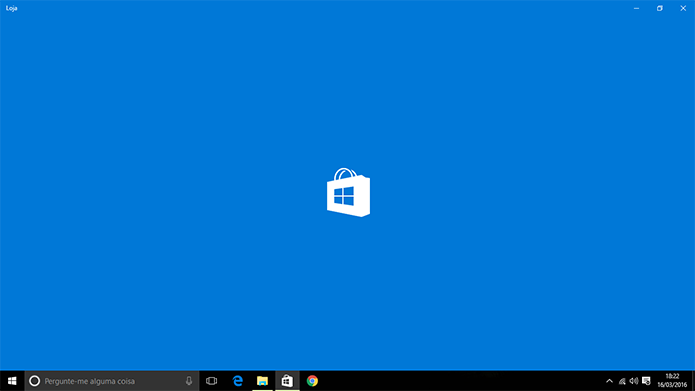This screenshot has width=695, height=391.
Task: Click the white Store bag logo on the splash screen
Action: [348, 192]
